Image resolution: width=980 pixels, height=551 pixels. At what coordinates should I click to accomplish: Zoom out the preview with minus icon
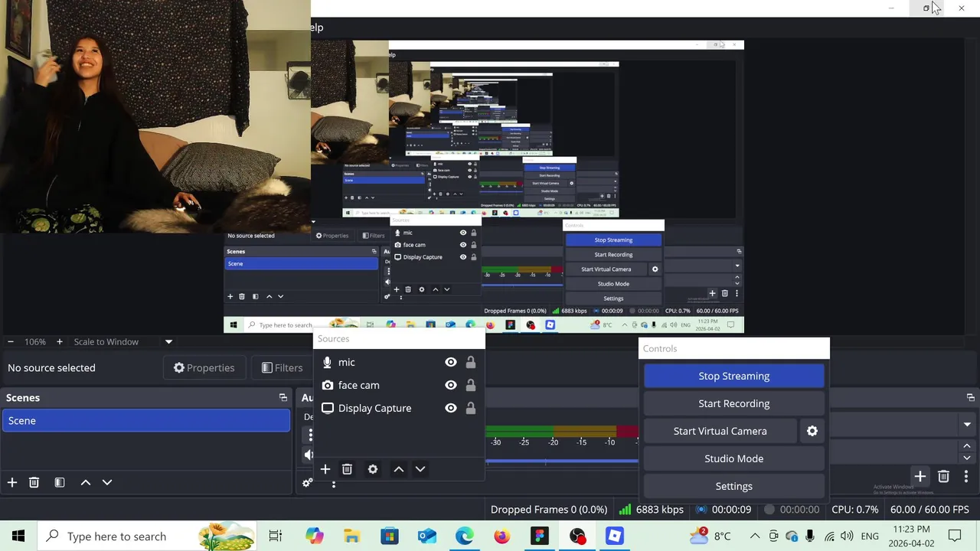(x=11, y=342)
